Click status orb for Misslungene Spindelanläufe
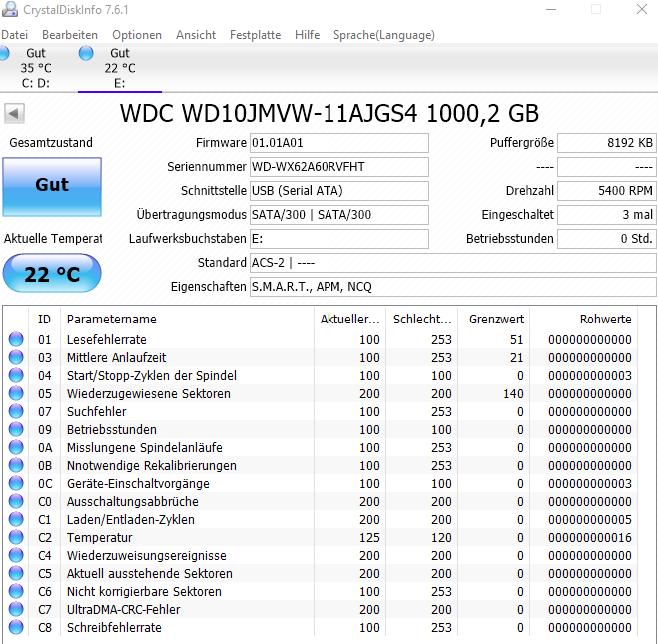Screen dimensions: 658x644 point(16,447)
